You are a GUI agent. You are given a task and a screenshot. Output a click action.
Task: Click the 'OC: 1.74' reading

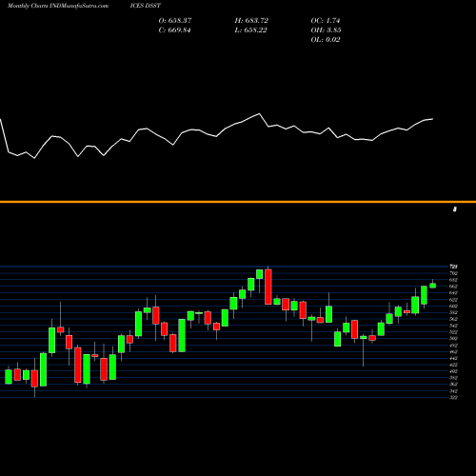pyautogui.click(x=326, y=21)
